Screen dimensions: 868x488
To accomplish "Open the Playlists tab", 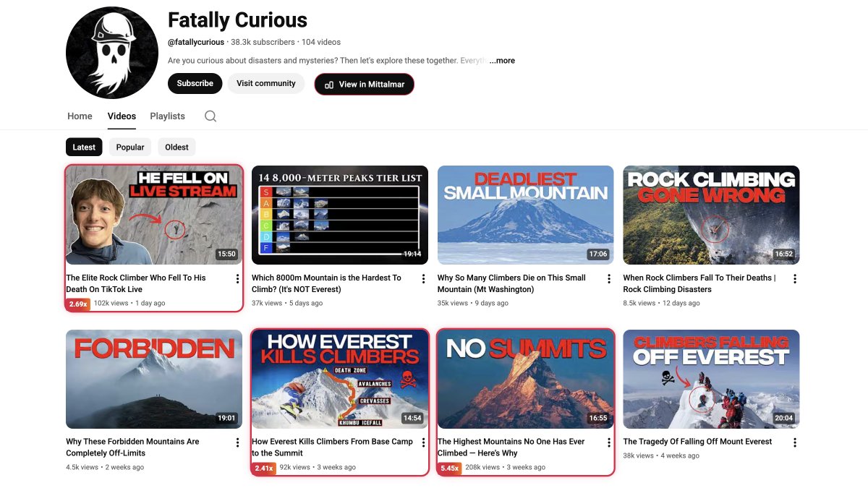I will click(168, 116).
